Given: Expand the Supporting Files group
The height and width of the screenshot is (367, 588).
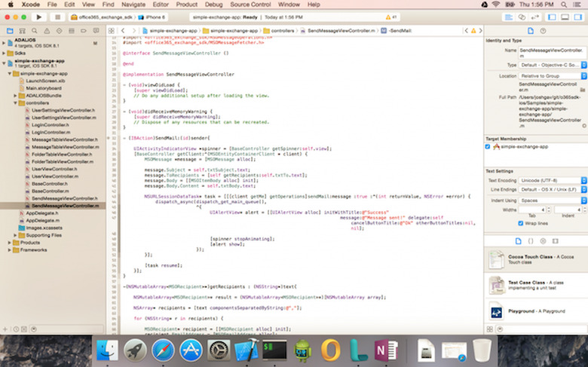Looking at the screenshot, I should point(15,235).
